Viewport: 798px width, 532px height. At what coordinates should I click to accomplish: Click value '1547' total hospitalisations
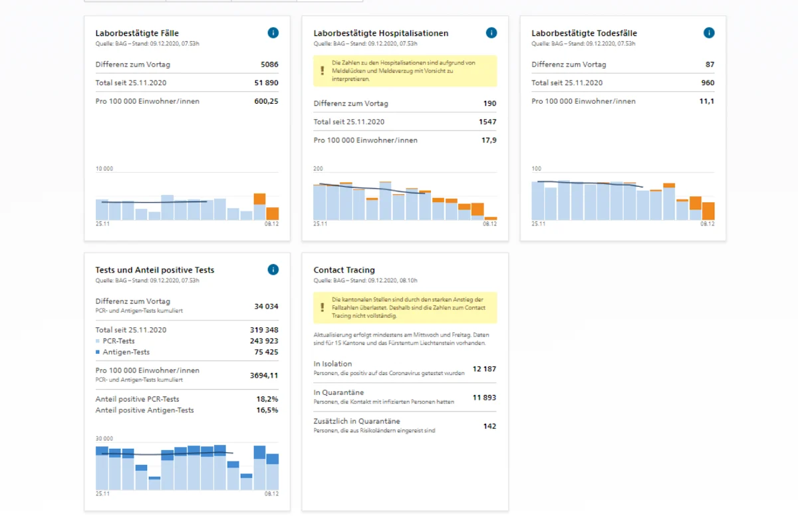487,122
